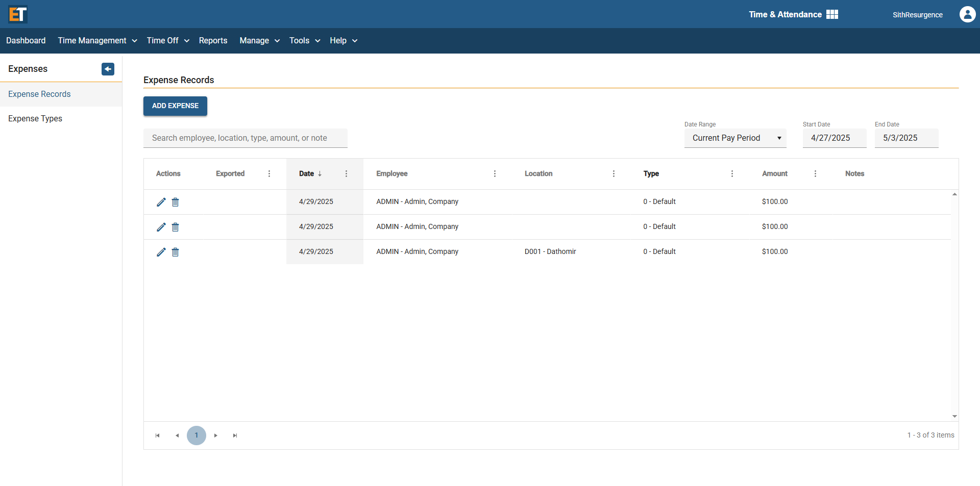Delete the second expense row trash icon
This screenshot has height=486, width=980.
click(176, 227)
